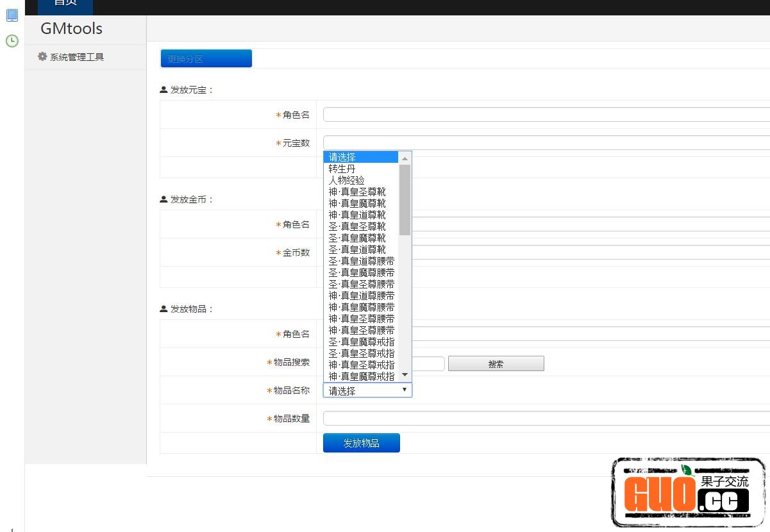
Task: Click the blue 发放物品 button
Action: 361,443
